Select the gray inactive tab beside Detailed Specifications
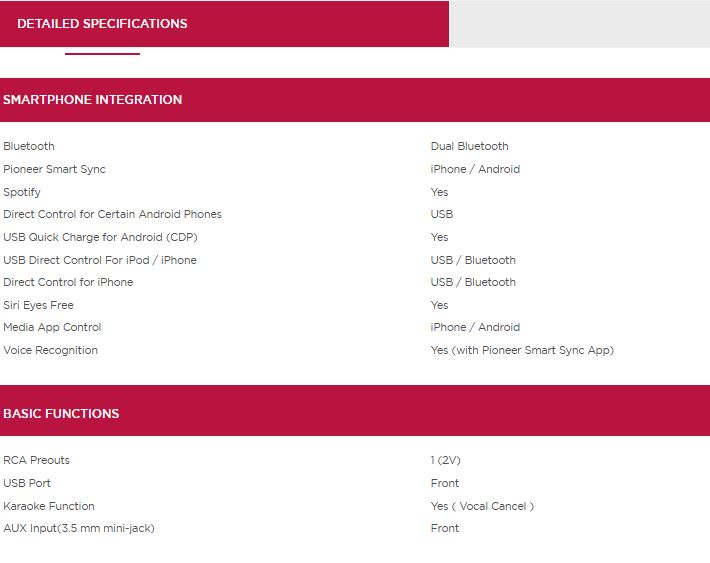The width and height of the screenshot is (710, 563). tap(578, 24)
